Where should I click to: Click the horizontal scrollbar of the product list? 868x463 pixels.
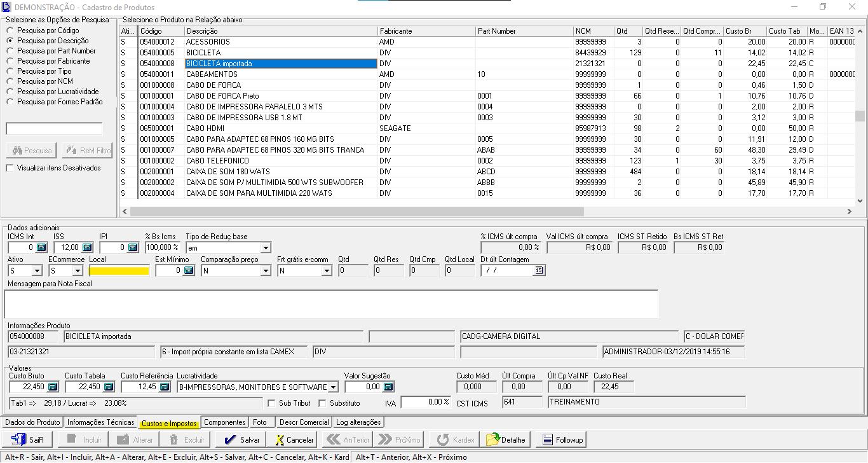(356, 212)
